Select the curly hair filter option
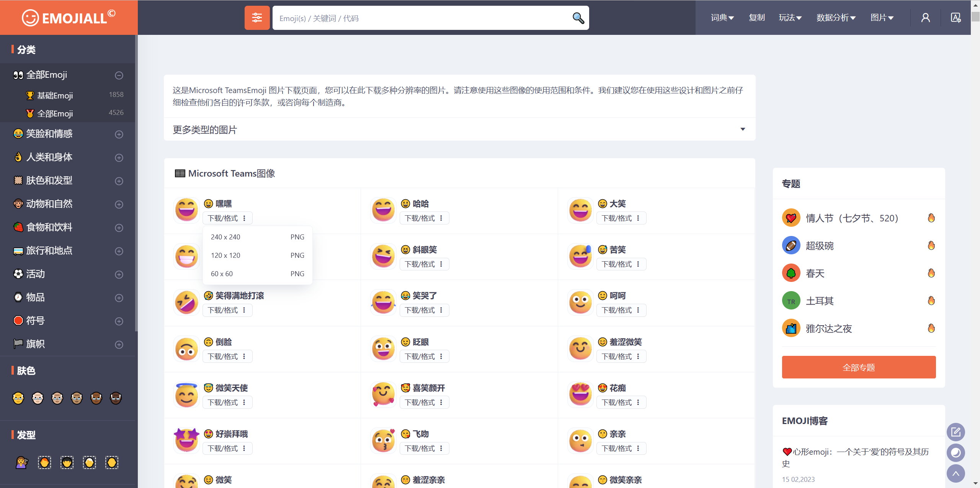The height and width of the screenshot is (488, 980). [67, 462]
